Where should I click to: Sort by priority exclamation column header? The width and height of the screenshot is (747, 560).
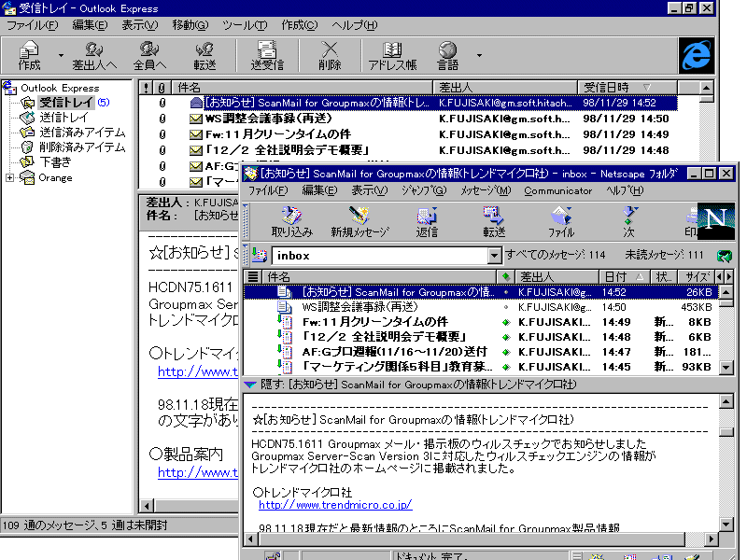click(x=147, y=88)
